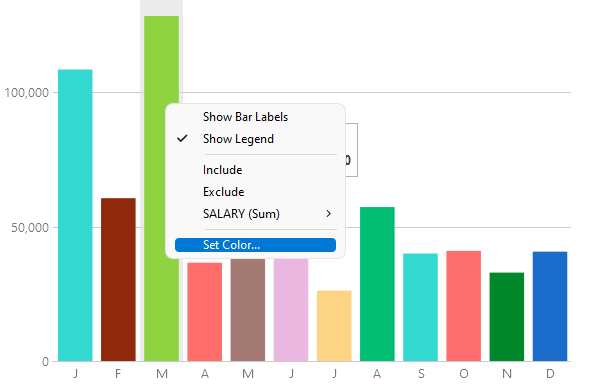
Task: Click the teal September bar
Action: (420, 308)
